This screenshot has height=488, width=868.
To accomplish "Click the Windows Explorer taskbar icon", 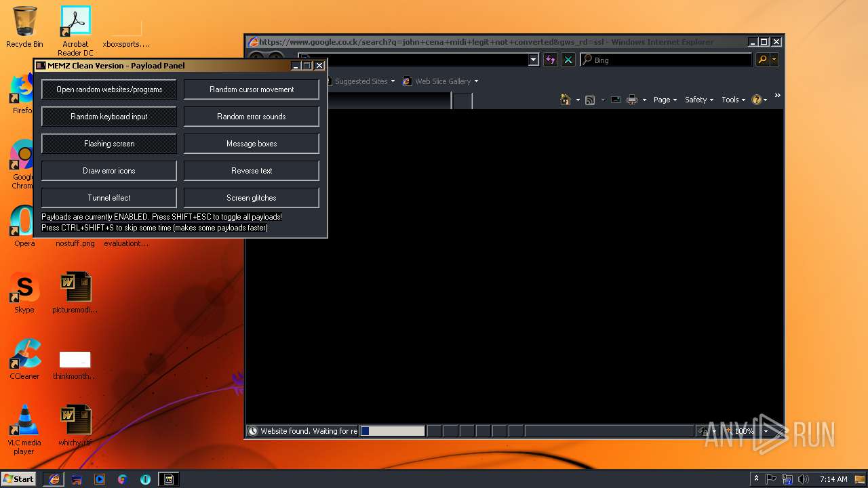I will (x=77, y=479).
